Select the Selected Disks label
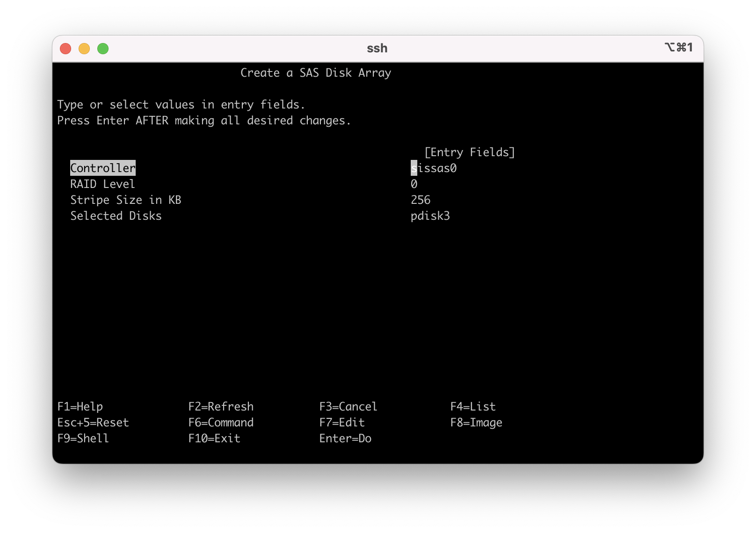The width and height of the screenshot is (756, 533). (x=116, y=216)
